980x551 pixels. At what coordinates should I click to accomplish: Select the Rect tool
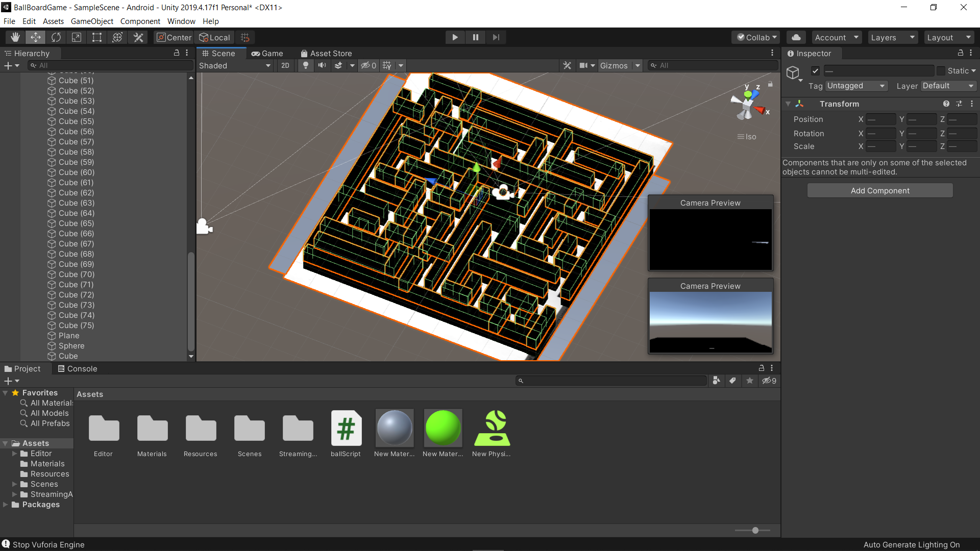pyautogui.click(x=97, y=37)
